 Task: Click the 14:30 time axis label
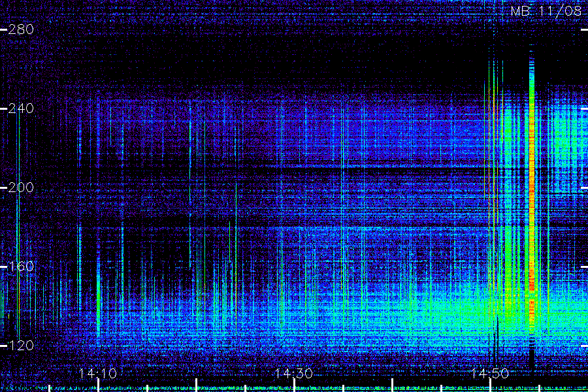coord(293,373)
